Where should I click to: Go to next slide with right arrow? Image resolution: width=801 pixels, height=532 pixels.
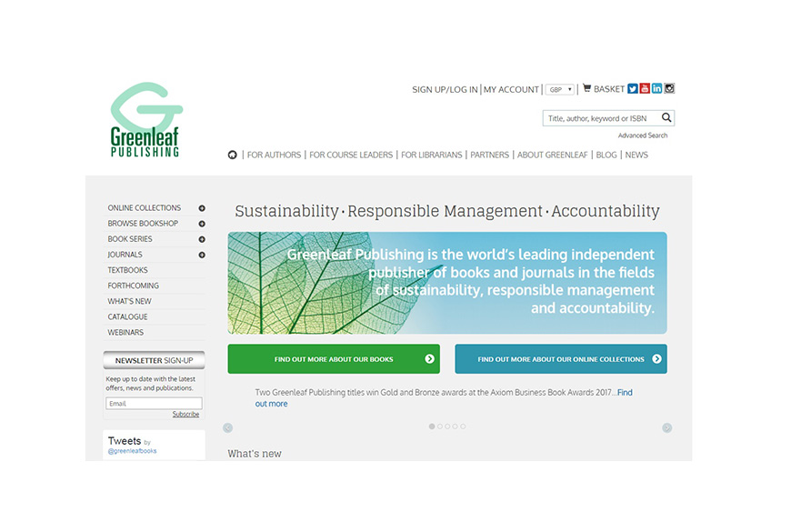(666, 427)
